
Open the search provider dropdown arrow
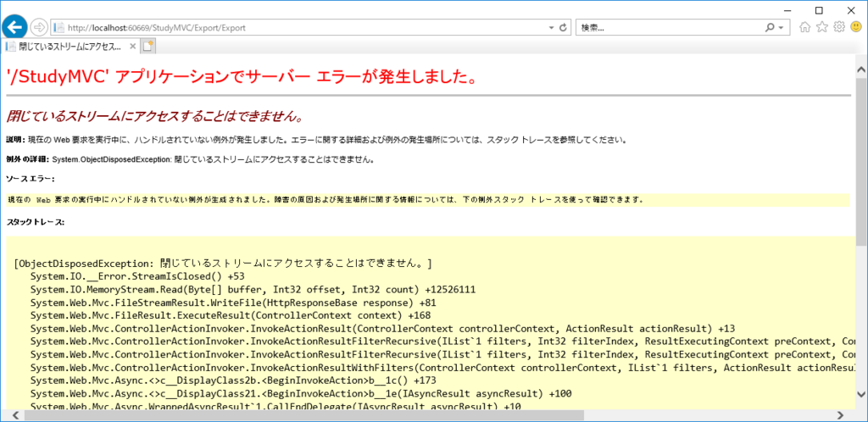pyautogui.click(x=781, y=27)
